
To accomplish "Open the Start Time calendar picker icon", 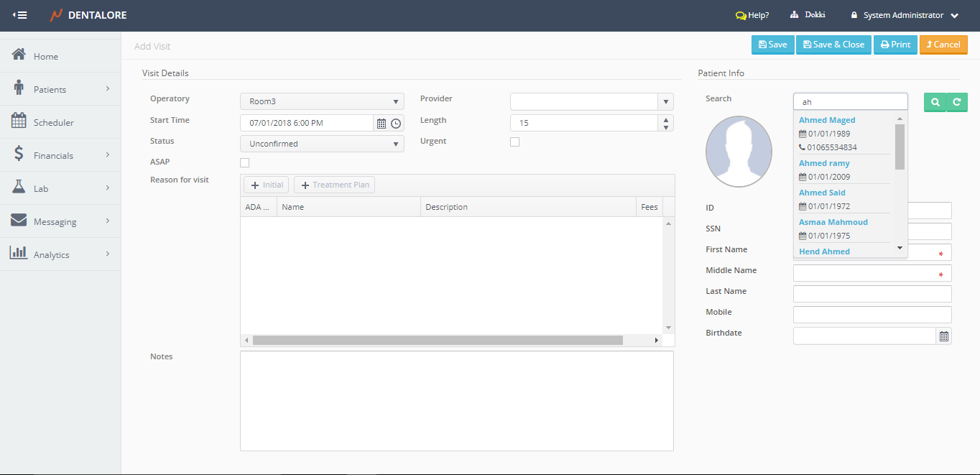I will (x=382, y=124).
